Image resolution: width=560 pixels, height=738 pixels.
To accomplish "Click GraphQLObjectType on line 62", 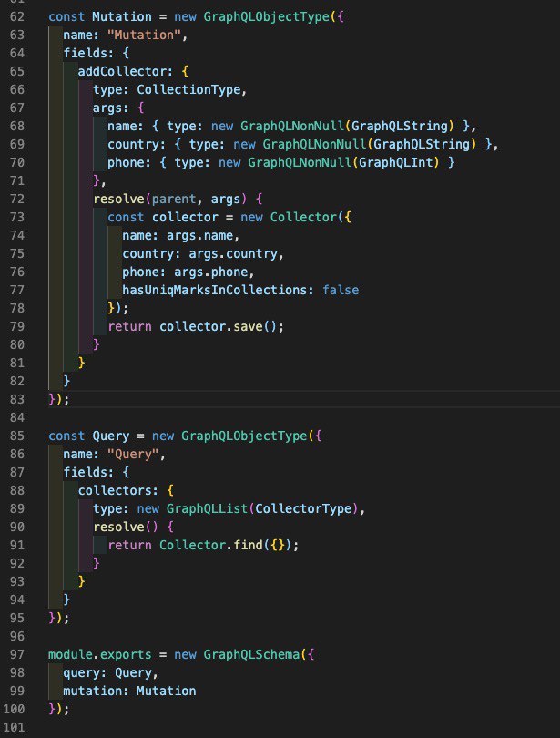I will pyautogui.click(x=266, y=16).
